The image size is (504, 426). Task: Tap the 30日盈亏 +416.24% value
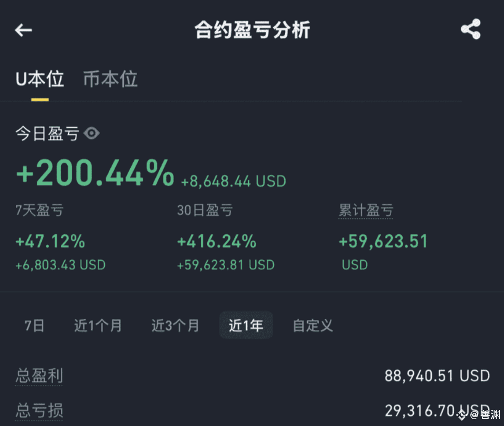point(217,242)
